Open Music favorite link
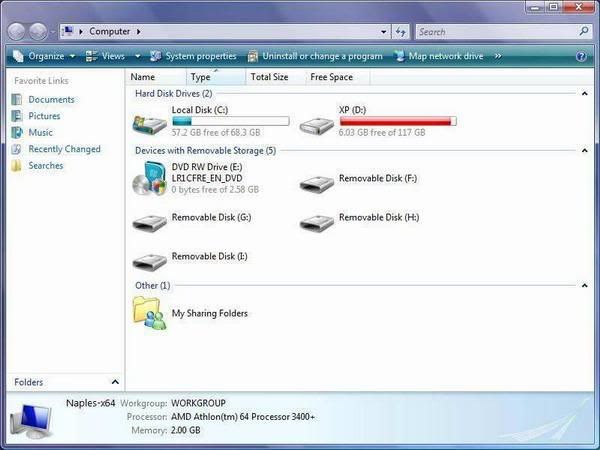Viewport: 600px width, 450px height. pos(40,132)
